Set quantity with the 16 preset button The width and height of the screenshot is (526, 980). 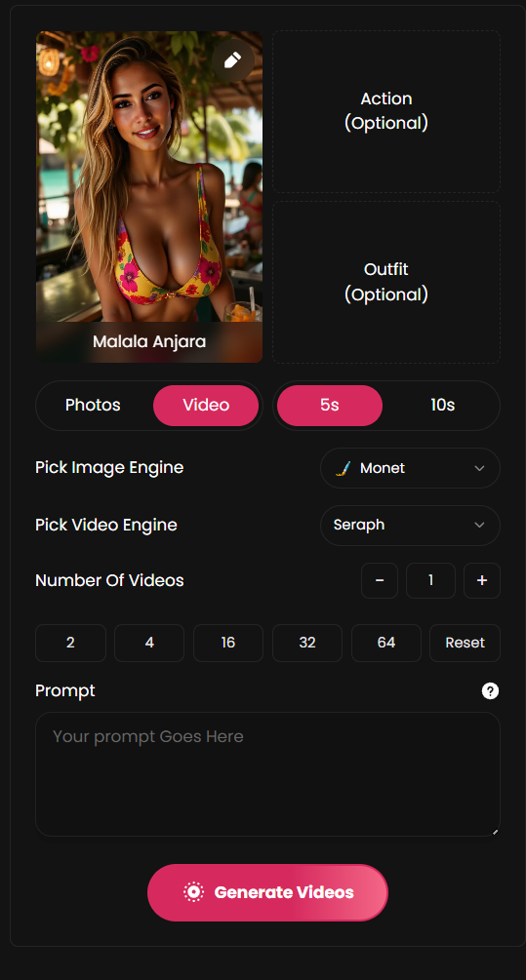(228, 643)
